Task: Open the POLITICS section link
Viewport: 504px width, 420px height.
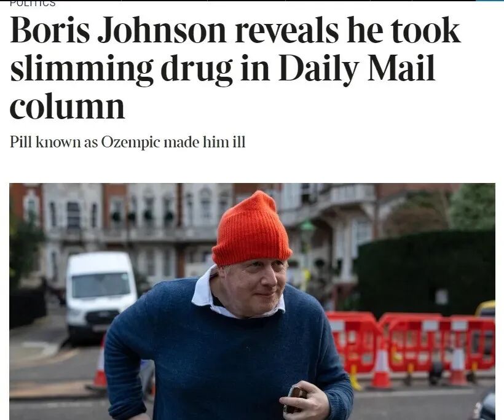Action: click(x=33, y=3)
